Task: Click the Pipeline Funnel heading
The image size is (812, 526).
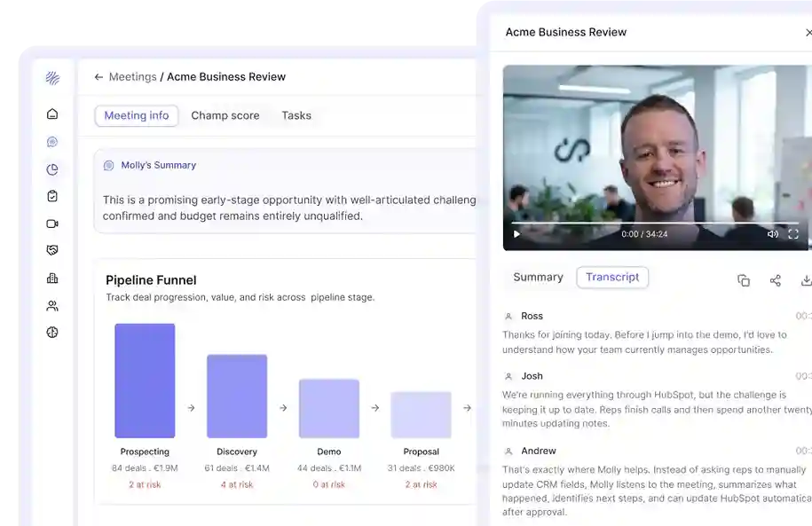Action: [x=151, y=280]
